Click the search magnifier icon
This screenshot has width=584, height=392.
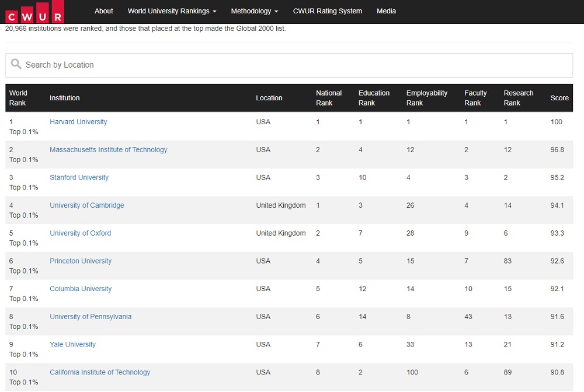pyautogui.click(x=16, y=65)
